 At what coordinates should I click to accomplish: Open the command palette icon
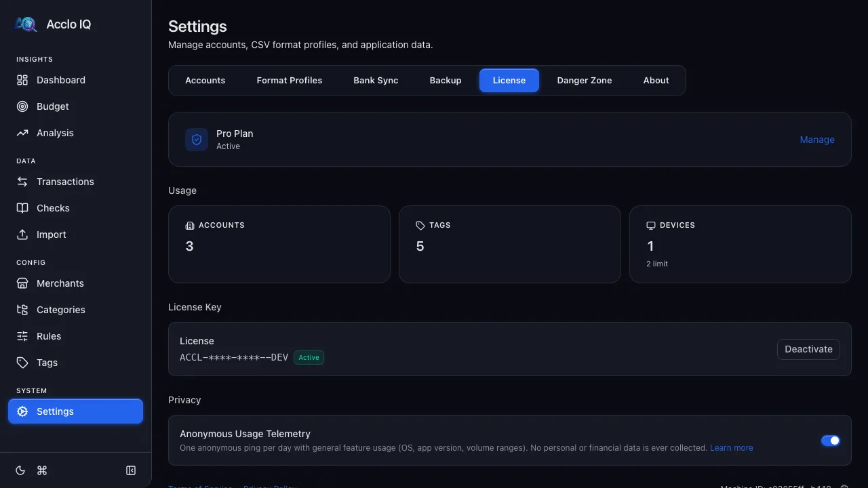(x=42, y=470)
